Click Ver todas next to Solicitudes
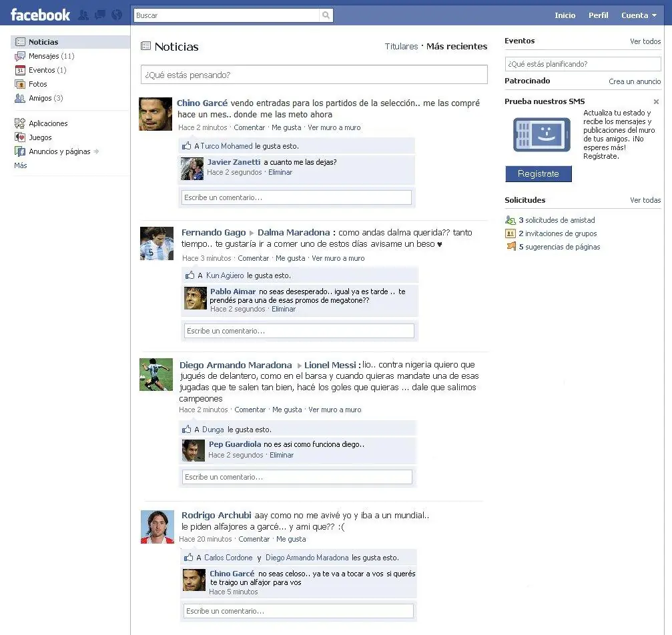 [645, 200]
